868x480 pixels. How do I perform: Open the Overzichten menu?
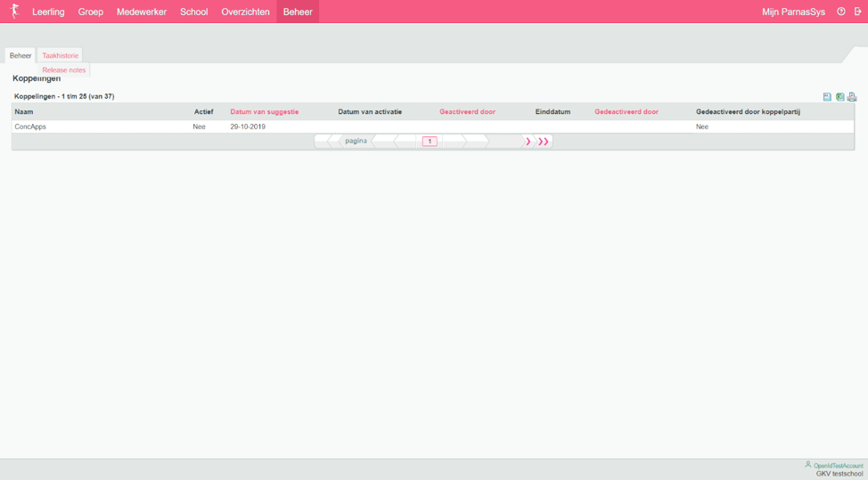click(245, 12)
